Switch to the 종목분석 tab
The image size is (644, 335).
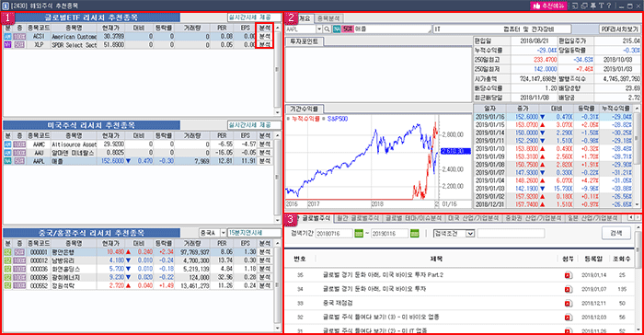point(328,18)
